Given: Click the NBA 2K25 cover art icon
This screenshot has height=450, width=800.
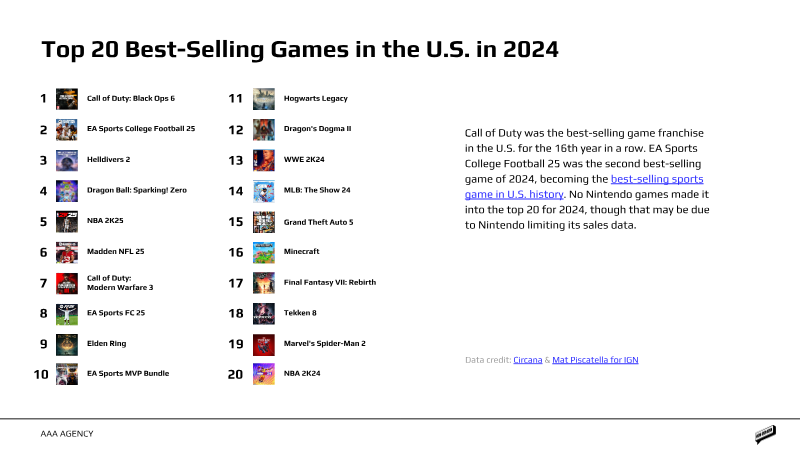Looking at the screenshot, I should pos(67,221).
